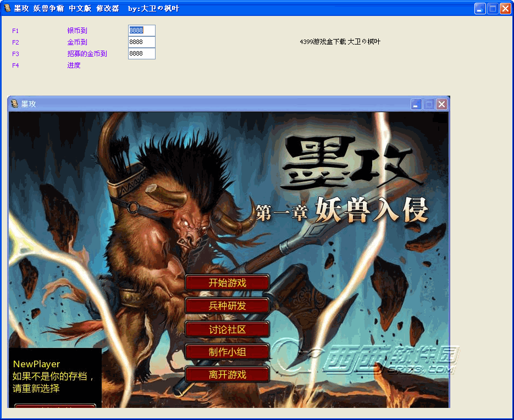This screenshot has height=420, width=514.
Task: Click the F2 hotkey label
Action: coord(15,42)
